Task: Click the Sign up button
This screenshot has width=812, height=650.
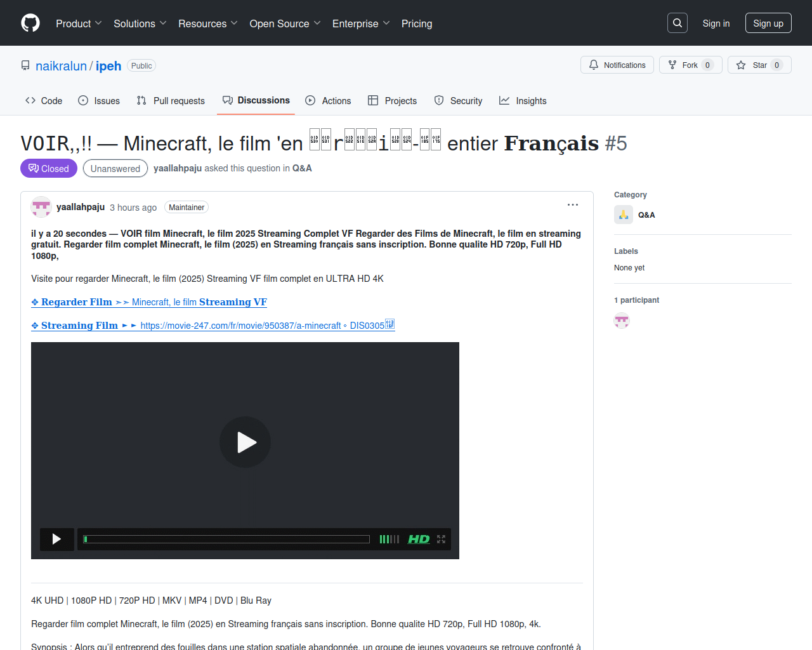Action: [x=768, y=23]
